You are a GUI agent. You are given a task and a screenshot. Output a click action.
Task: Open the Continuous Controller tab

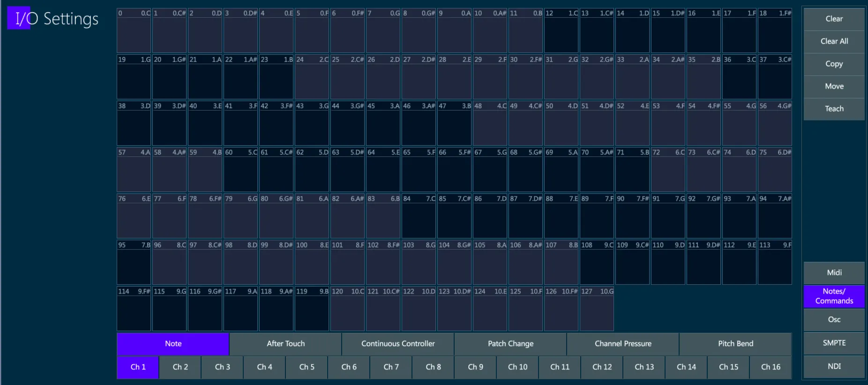point(398,344)
